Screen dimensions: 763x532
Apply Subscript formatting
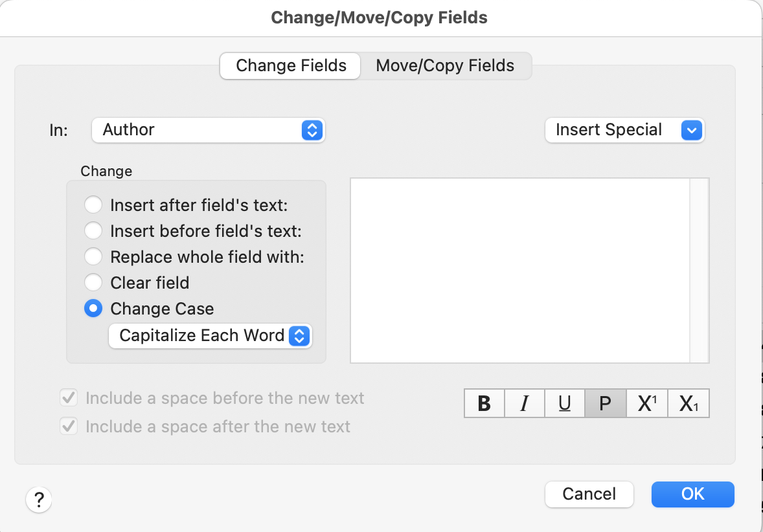pyautogui.click(x=688, y=403)
